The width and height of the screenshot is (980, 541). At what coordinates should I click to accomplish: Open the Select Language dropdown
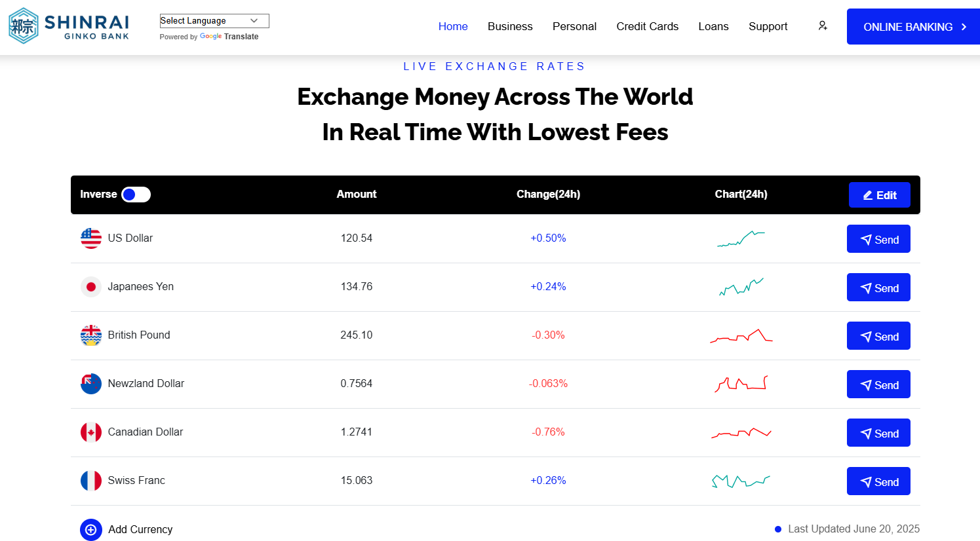pyautogui.click(x=214, y=21)
